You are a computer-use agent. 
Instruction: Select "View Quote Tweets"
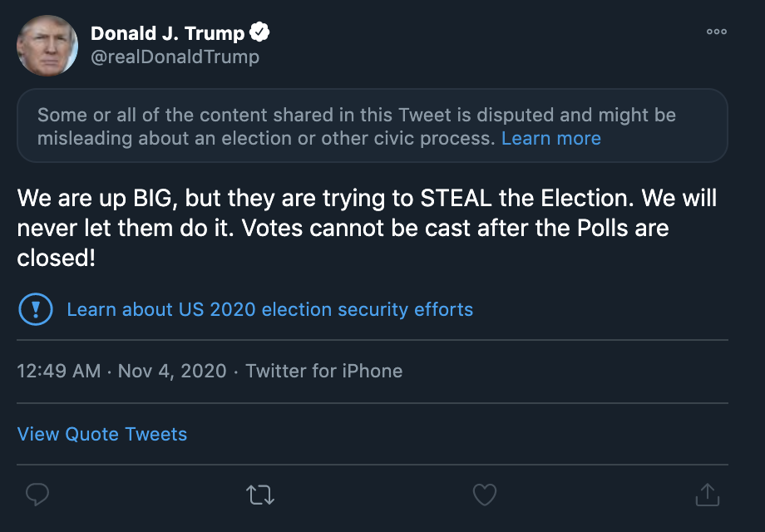point(102,434)
